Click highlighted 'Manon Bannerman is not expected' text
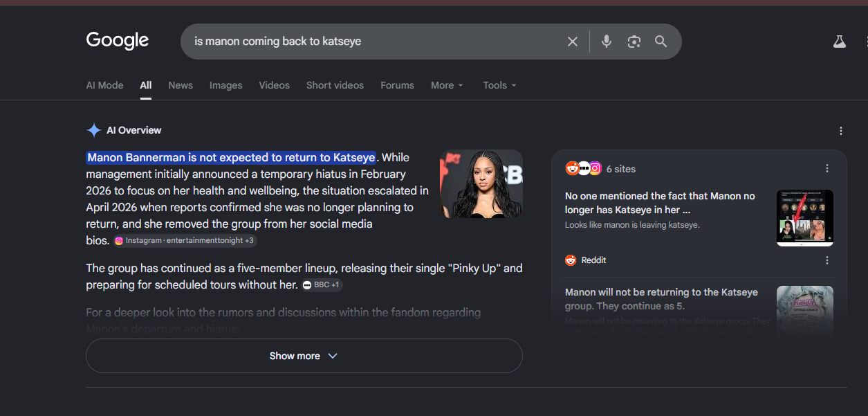Screen dimensions: 868x416 231,157
